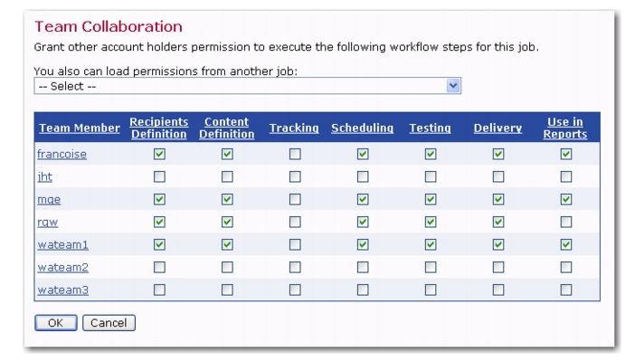Click the Use in Reports header
644x361 pixels.
[565, 128]
